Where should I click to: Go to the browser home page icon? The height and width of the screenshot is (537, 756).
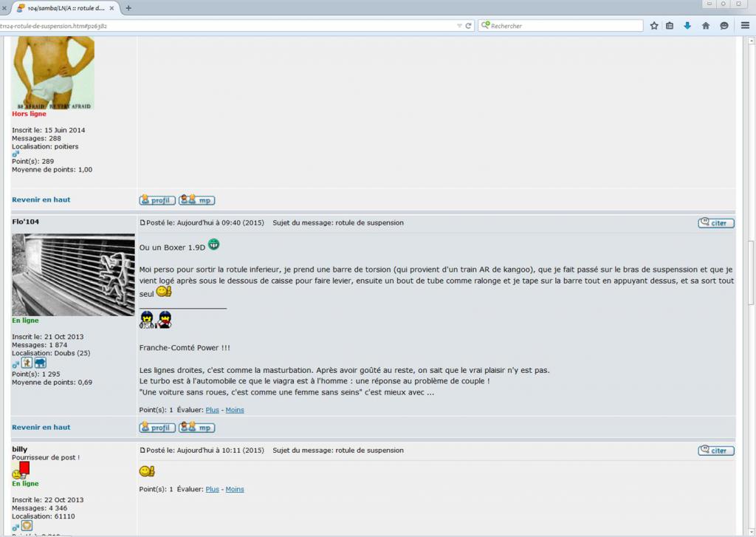click(x=706, y=26)
